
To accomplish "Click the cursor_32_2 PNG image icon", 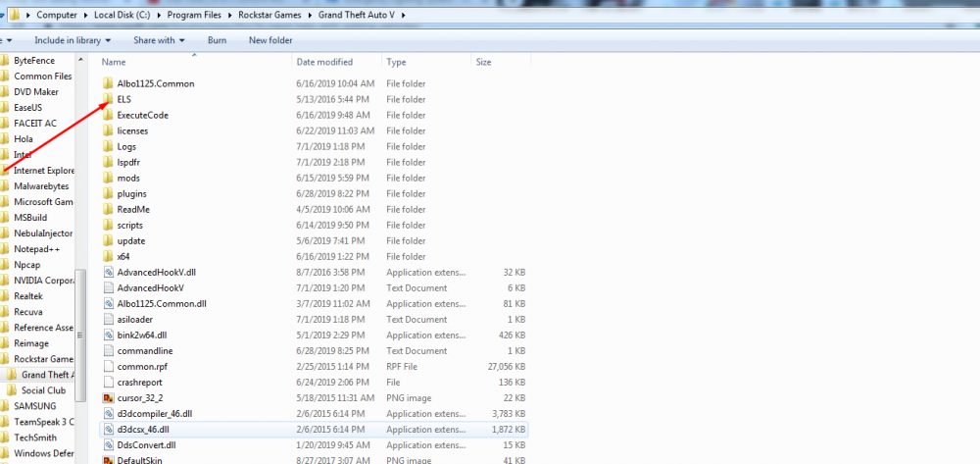I will coord(108,397).
